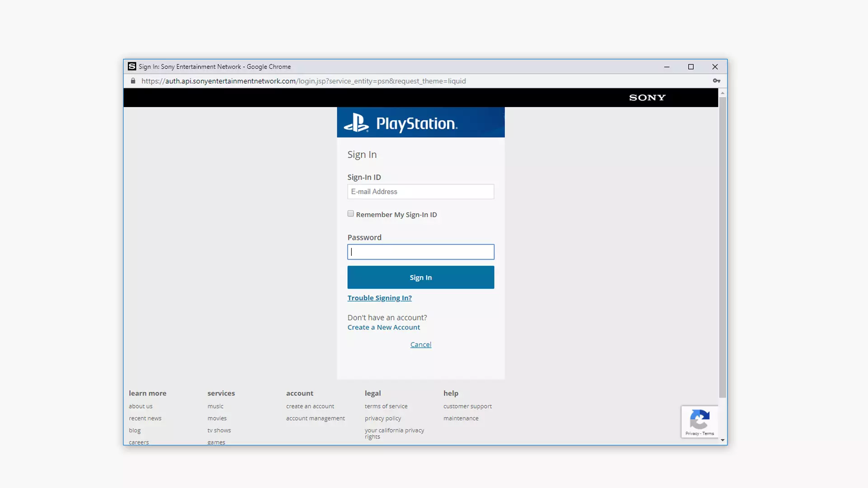
Task: Enable Remember My Sign-In ID checkbox
Action: pos(350,214)
